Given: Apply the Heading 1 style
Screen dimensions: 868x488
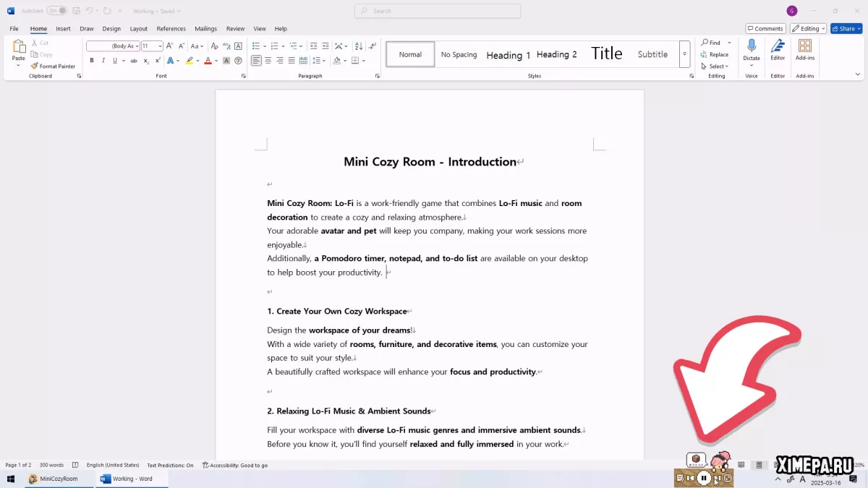Looking at the screenshot, I should pos(508,54).
